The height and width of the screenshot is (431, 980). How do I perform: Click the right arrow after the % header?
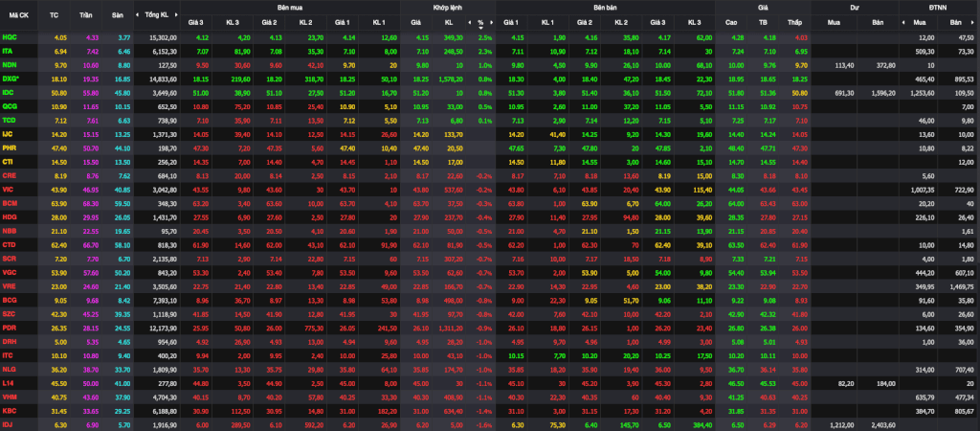tap(491, 23)
